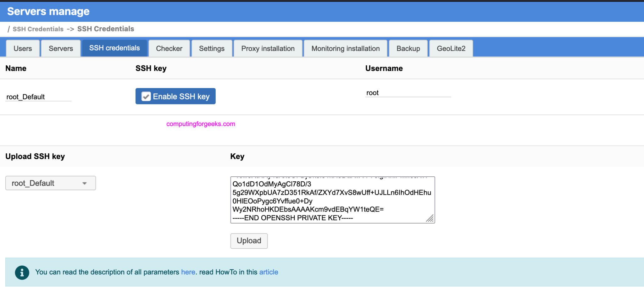The height and width of the screenshot is (298, 644).
Task: Click the Upload button
Action: click(x=249, y=241)
